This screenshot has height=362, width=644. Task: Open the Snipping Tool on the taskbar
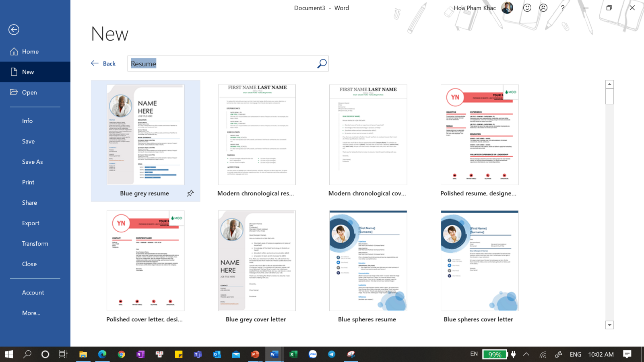coord(351,354)
